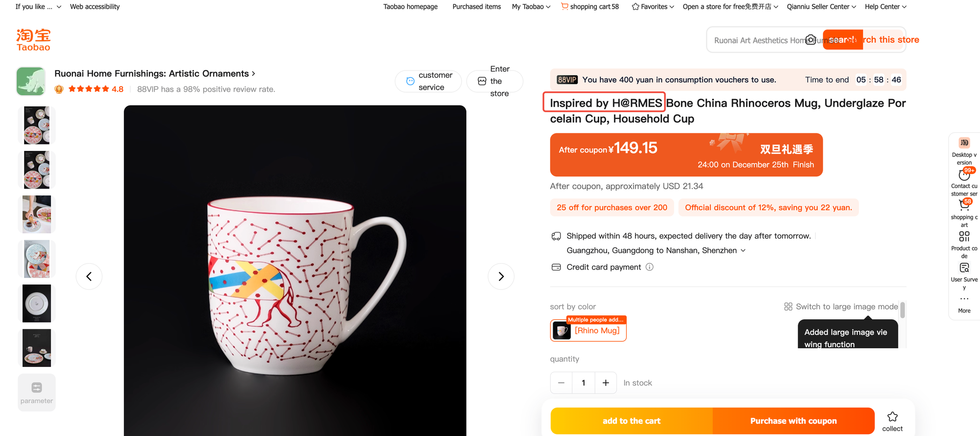980x436 pixels.
Task: Go to Purchased items
Action: coord(476,7)
